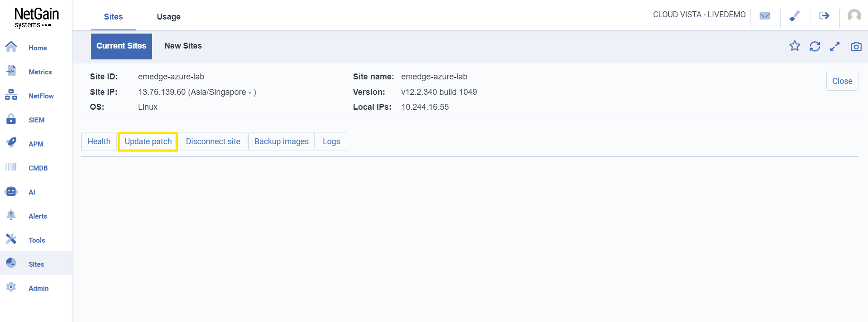
Task: Open the SIEM lock icon
Action: coord(11,119)
